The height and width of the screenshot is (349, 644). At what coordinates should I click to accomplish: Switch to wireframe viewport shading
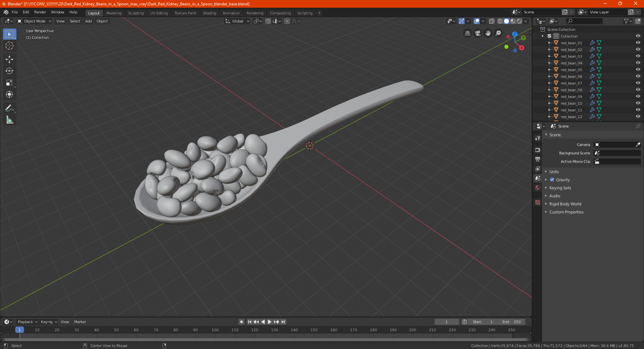pyautogui.click(x=500, y=21)
